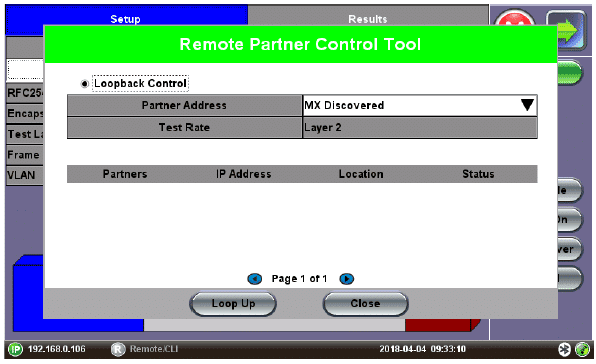This screenshot has width=596, height=364.
Task: Click the Remote/CLI R icon
Action: [x=118, y=349]
